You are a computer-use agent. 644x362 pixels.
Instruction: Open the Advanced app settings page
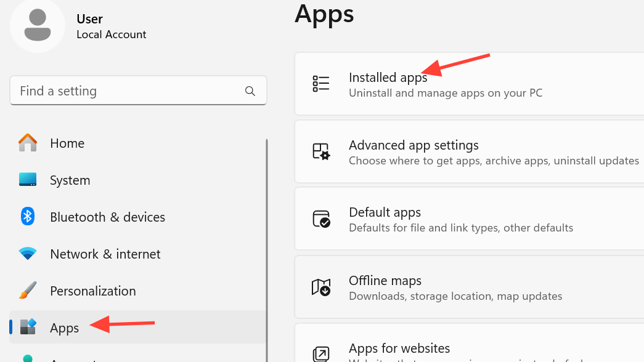tap(414, 145)
